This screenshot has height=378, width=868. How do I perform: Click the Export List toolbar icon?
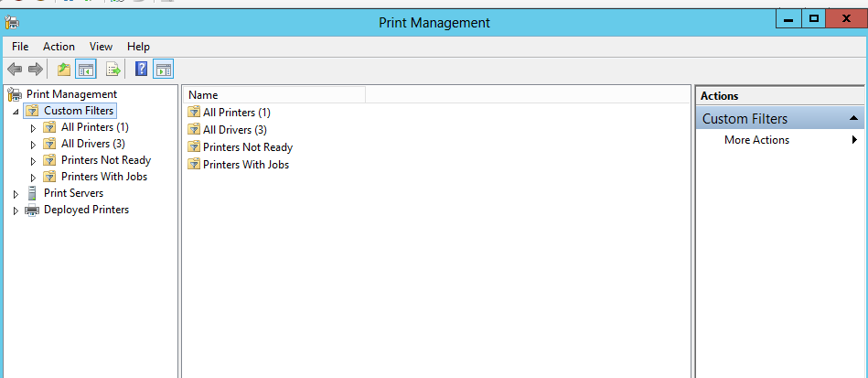pyautogui.click(x=113, y=70)
